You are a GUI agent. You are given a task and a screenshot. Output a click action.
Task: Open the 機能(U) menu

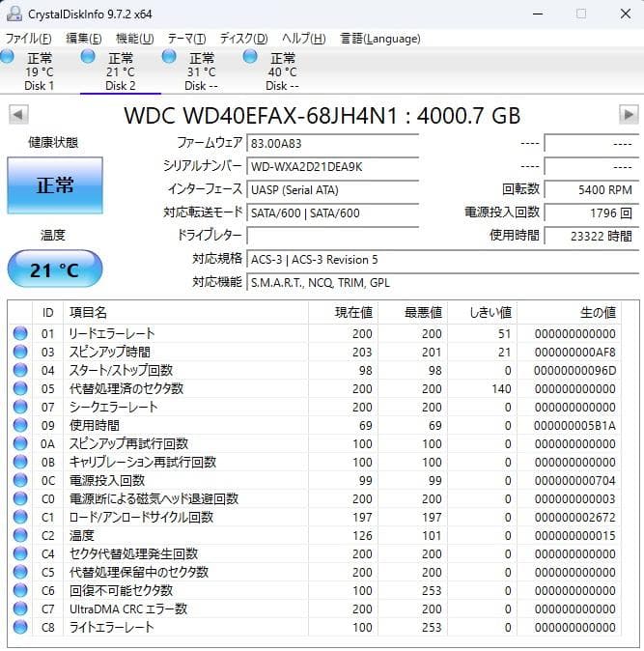135,39
